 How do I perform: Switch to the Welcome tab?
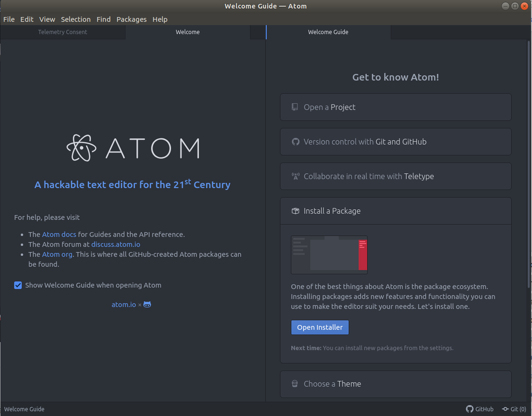coord(187,32)
